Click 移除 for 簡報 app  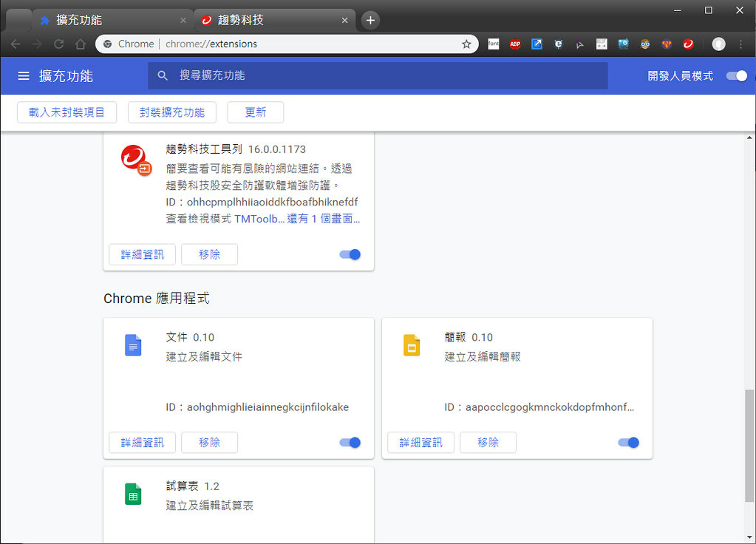(488, 442)
